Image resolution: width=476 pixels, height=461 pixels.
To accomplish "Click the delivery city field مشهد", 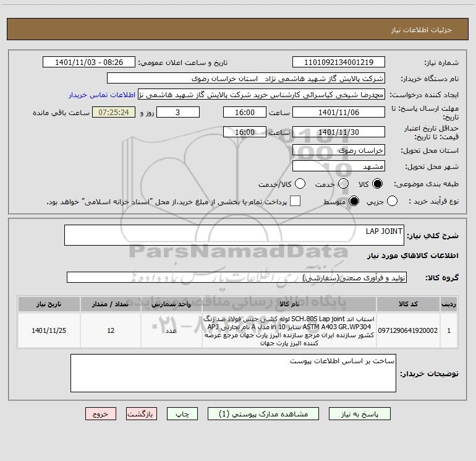I will pyautogui.click(x=339, y=166).
